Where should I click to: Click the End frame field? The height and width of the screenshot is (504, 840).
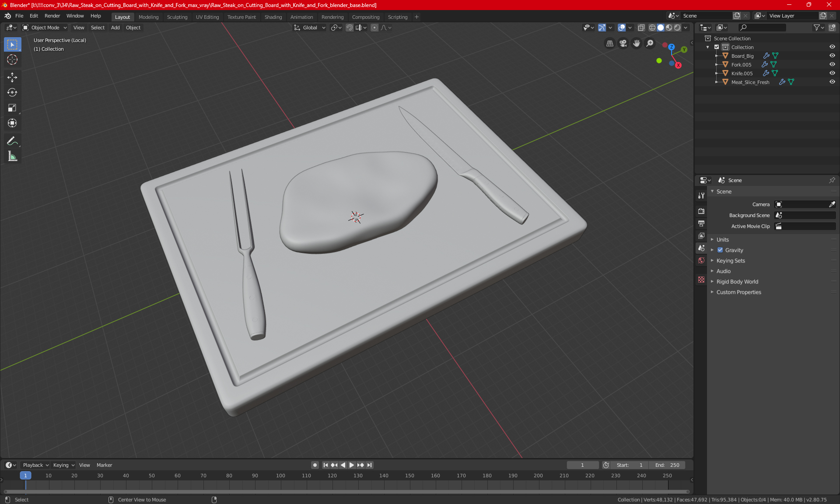pyautogui.click(x=667, y=465)
